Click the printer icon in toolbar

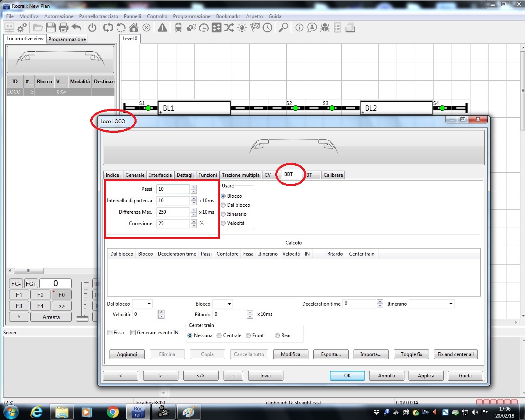click(x=64, y=28)
